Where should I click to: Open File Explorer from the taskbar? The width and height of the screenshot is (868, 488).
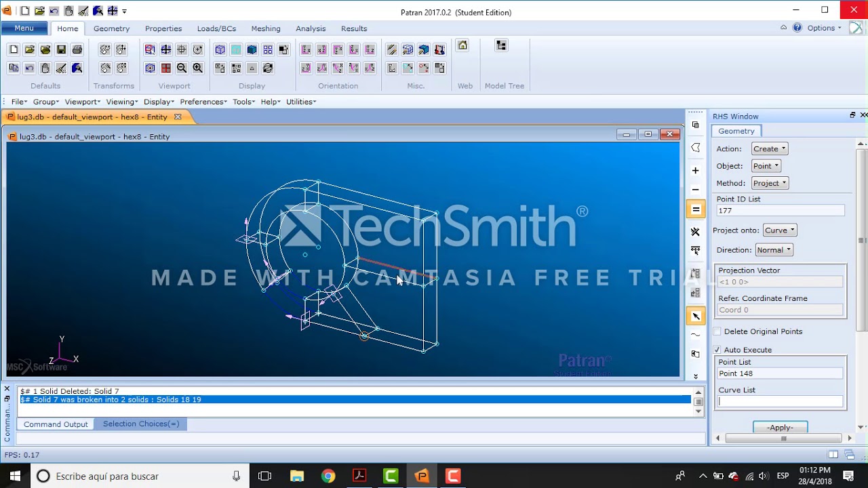(297, 476)
